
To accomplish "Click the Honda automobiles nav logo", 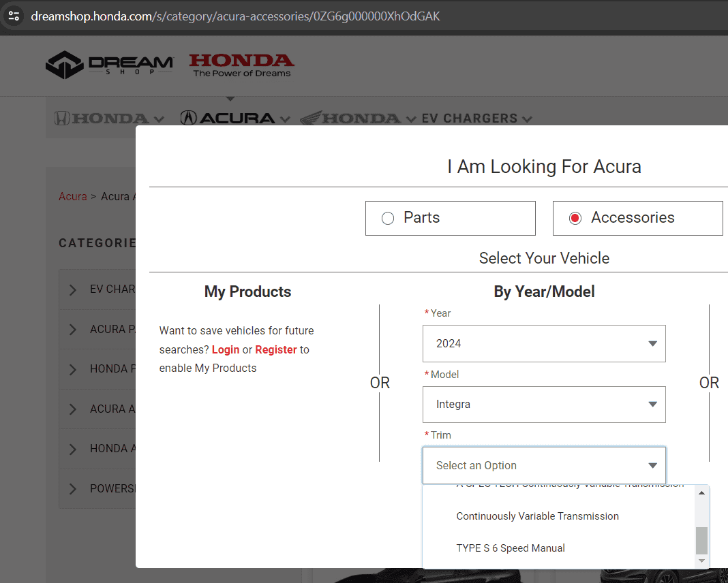I will point(102,117).
